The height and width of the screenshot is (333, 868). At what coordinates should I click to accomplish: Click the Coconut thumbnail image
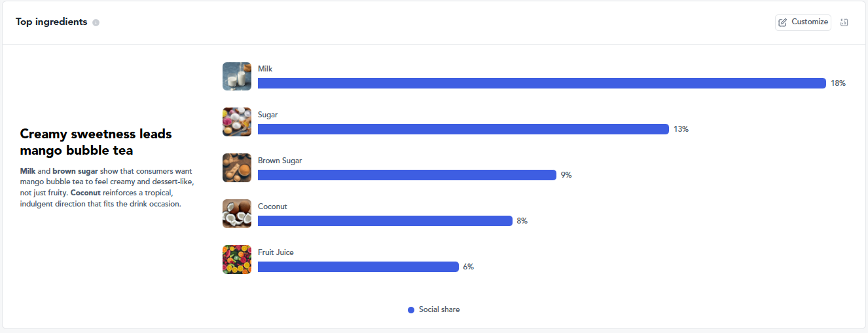coord(237,214)
